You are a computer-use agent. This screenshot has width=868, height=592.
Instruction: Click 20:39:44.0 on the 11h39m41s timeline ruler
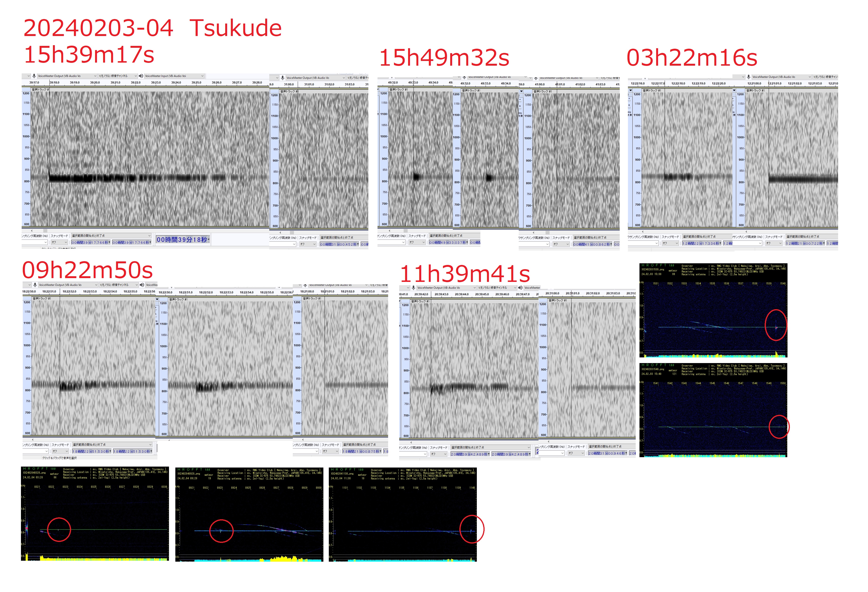click(462, 294)
